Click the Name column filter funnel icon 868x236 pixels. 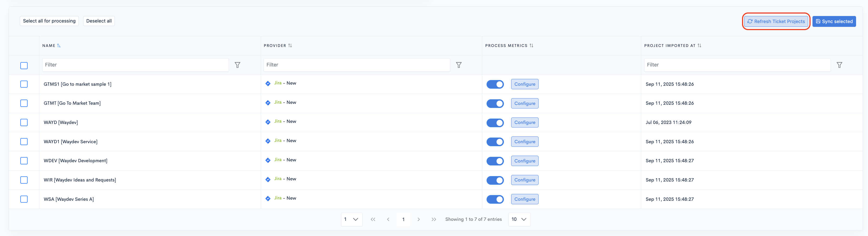[237, 65]
